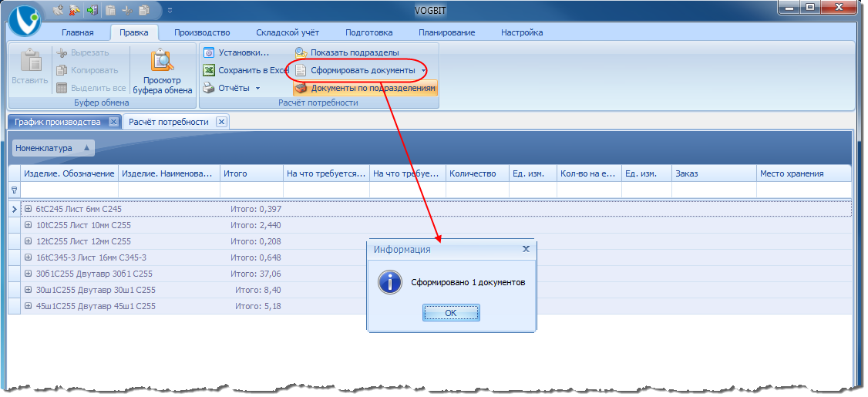This screenshot has width=868, height=397.
Task: Switch to the Планирование tab
Action: 447,32
